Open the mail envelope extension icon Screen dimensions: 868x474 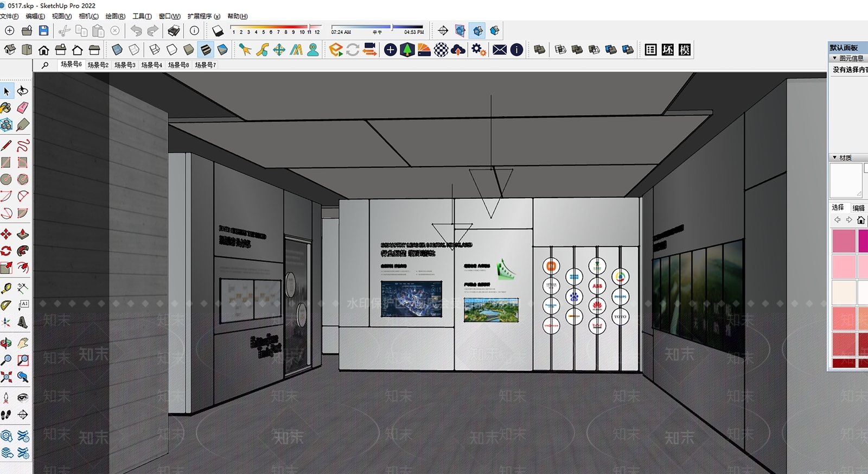[500, 50]
